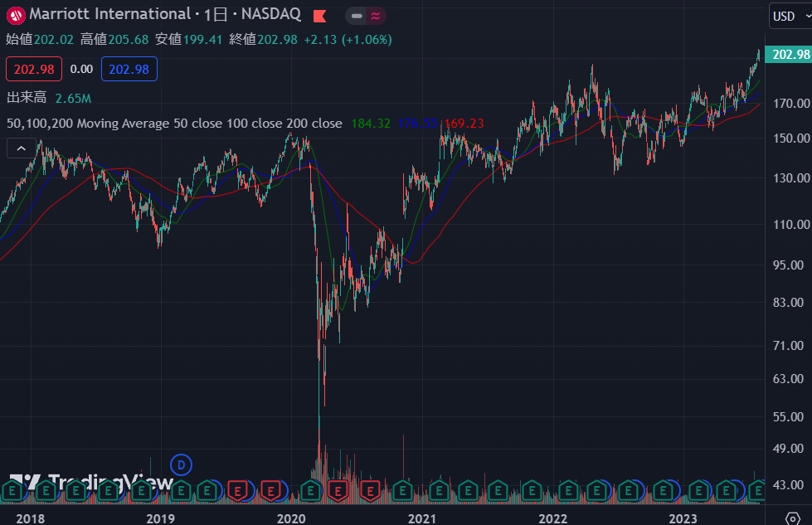Click the 110.00 price axis label
This screenshot has height=525, width=812.
[791, 225]
